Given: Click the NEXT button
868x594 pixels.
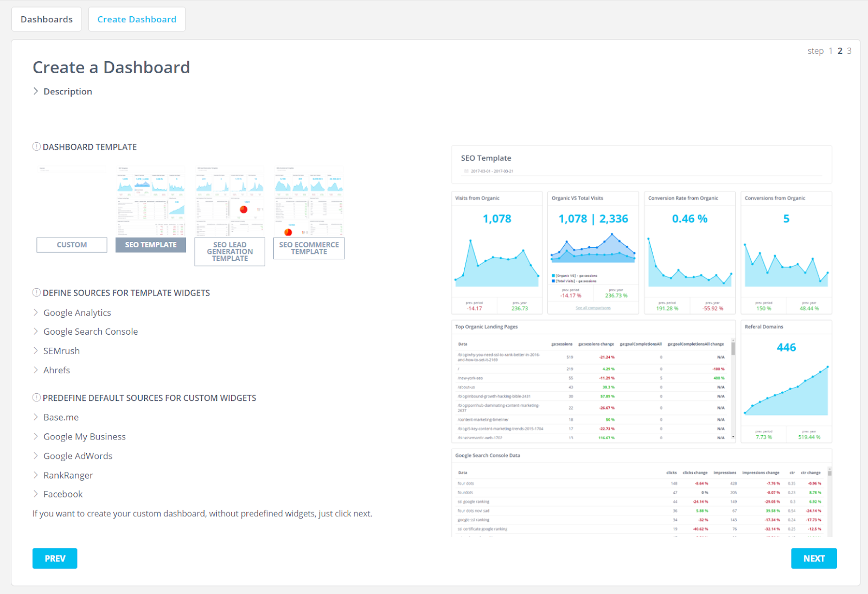Looking at the screenshot, I should 814,558.
